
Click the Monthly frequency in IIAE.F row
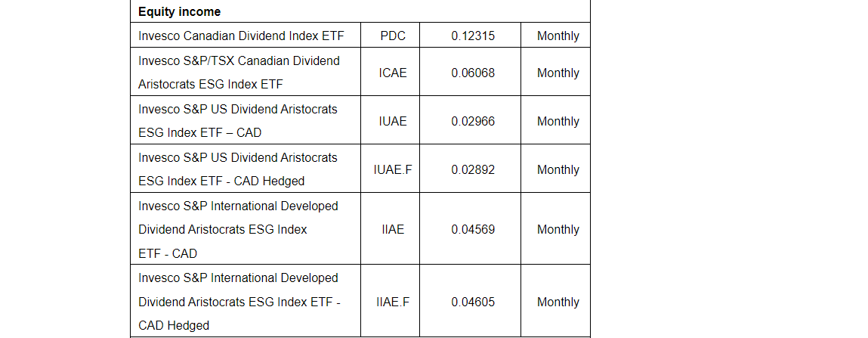tap(558, 302)
